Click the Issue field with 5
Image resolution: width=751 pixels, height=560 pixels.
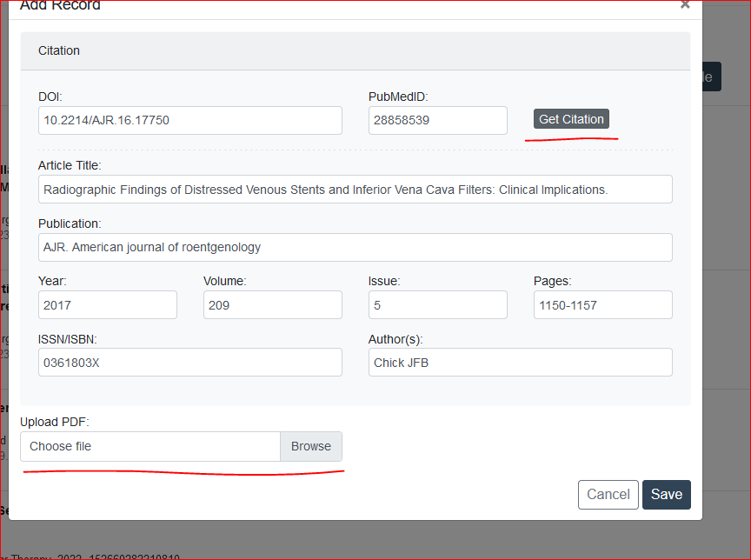coord(438,304)
